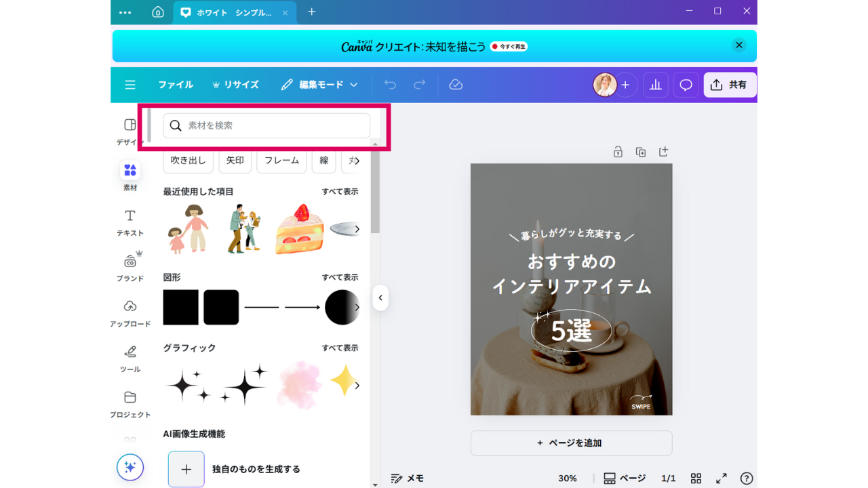Open the ファイル menu
Viewport: 868px width, 488px height.
tap(176, 85)
